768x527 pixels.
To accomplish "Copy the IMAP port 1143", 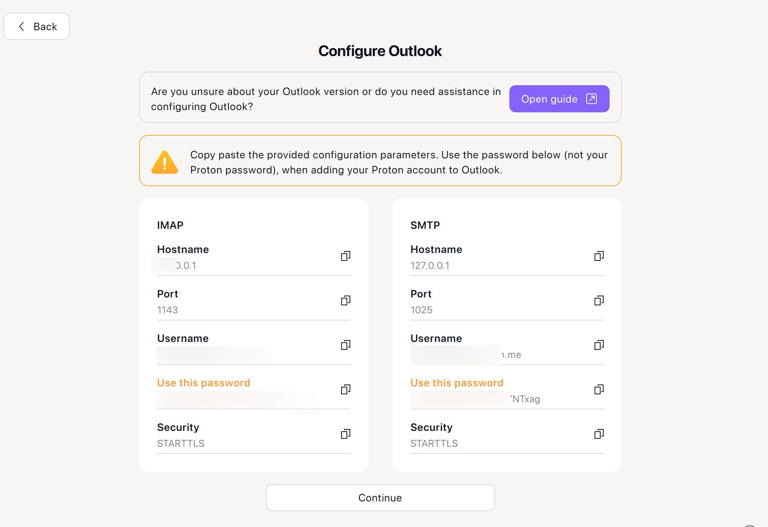I will click(345, 301).
